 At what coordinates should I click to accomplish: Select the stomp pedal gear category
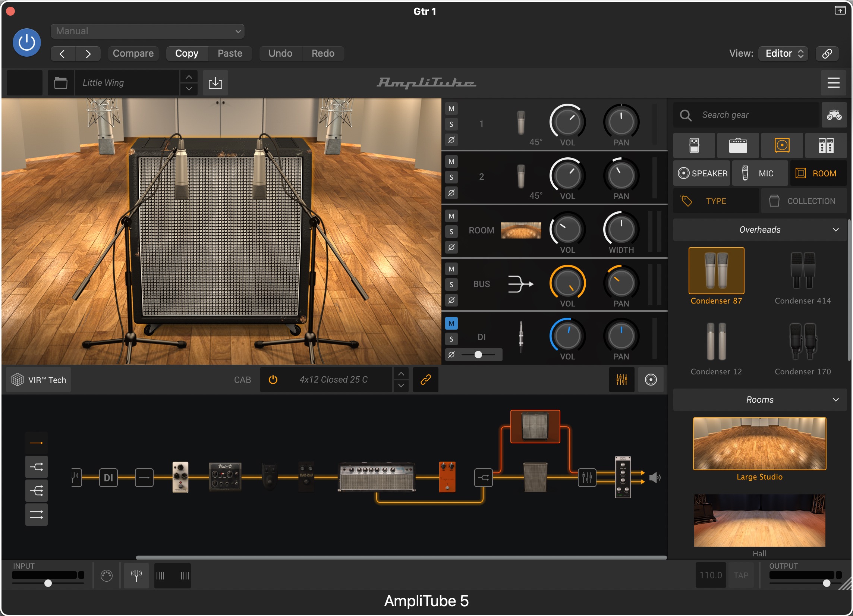point(694,145)
